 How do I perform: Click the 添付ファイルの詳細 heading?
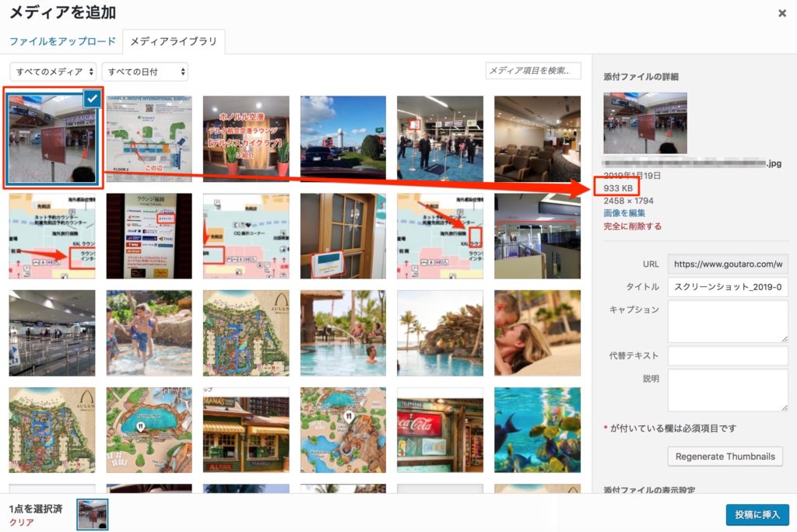click(x=641, y=77)
